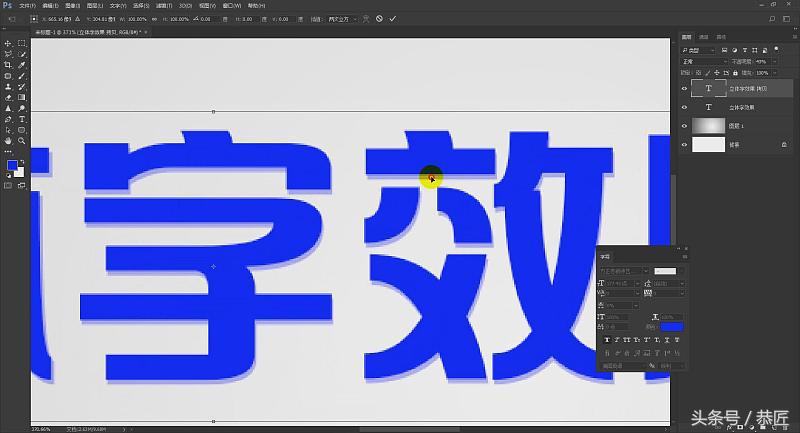Select the Rectangular Marquee tool
This screenshot has height=433, width=800.
coord(21,43)
